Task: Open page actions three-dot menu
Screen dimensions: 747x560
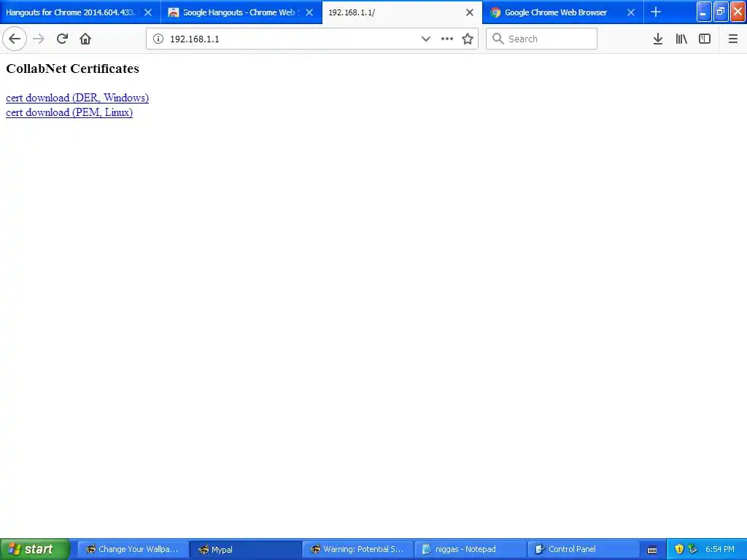Action: (447, 39)
